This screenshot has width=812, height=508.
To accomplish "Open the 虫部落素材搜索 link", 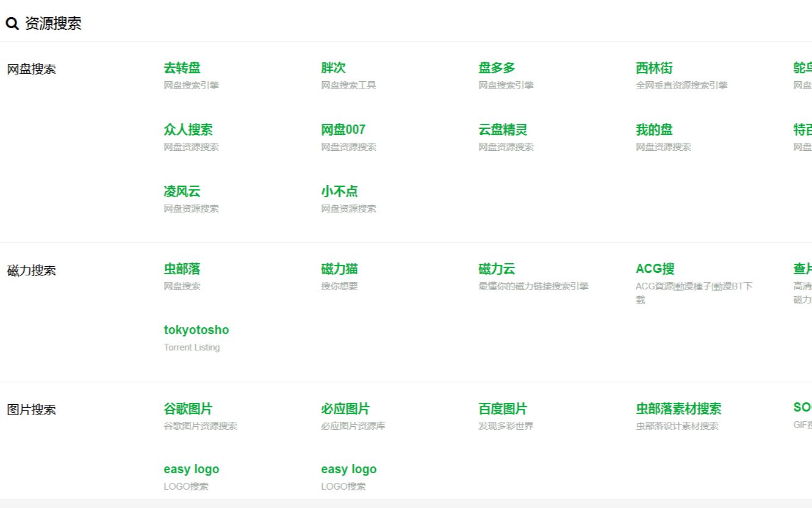I will coord(678,408).
